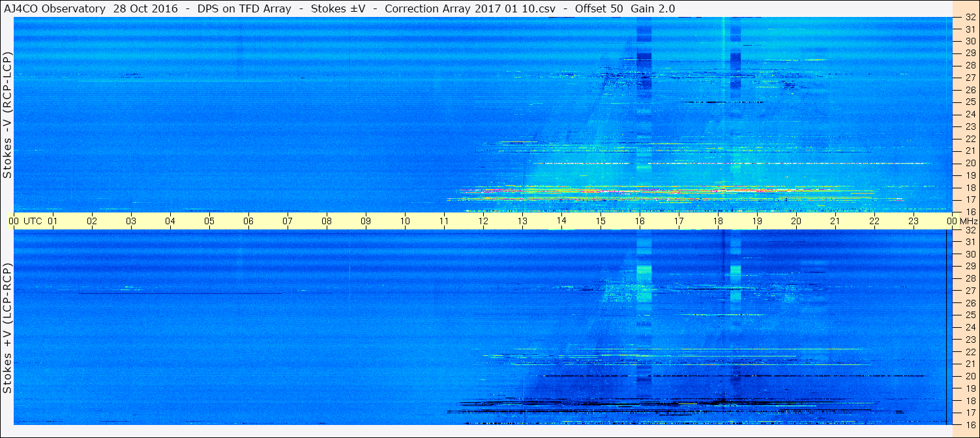Click the 15 hour marker on time axis
The image size is (980, 438).
click(601, 222)
